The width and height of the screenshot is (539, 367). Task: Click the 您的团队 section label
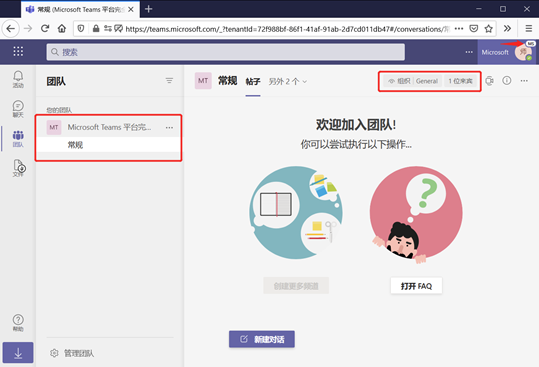pyautogui.click(x=59, y=110)
